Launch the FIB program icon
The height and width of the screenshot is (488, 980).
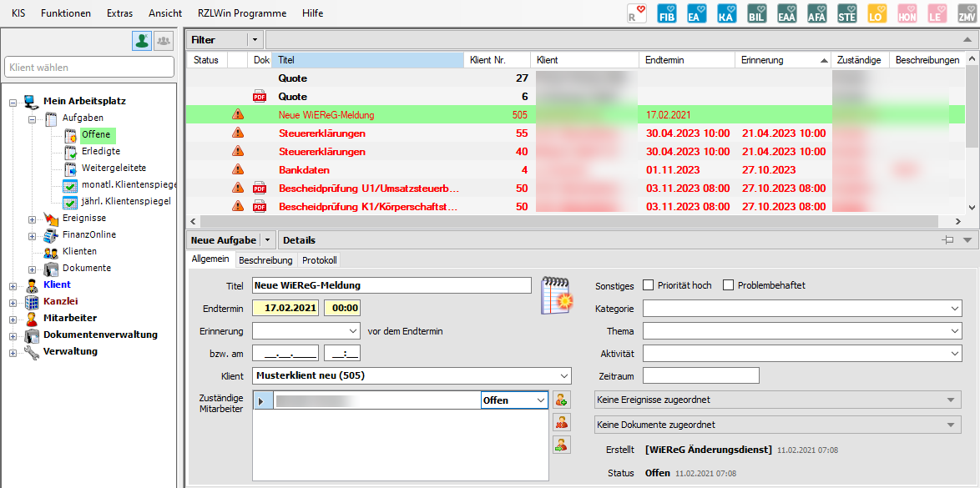pyautogui.click(x=666, y=14)
